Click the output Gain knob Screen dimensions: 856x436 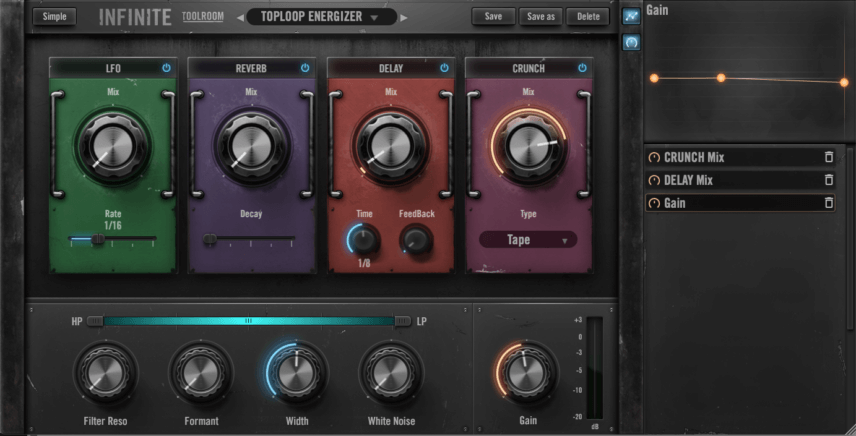click(527, 374)
